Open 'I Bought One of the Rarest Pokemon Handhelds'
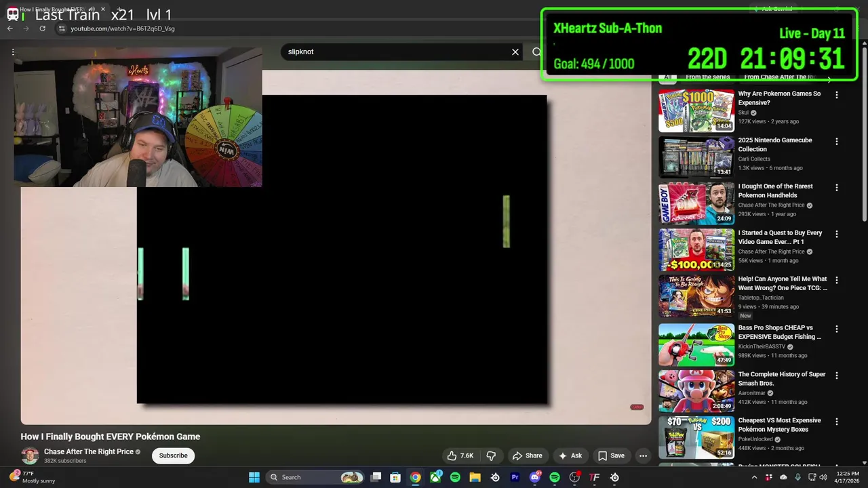The width and height of the screenshot is (868, 488). pyautogui.click(x=775, y=190)
